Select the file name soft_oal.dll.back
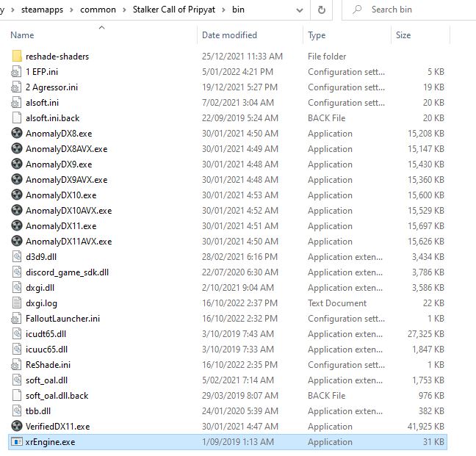 [57, 396]
